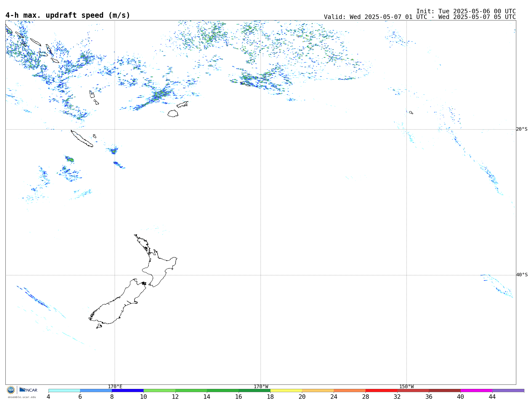Click the NSF logo

click(11, 390)
